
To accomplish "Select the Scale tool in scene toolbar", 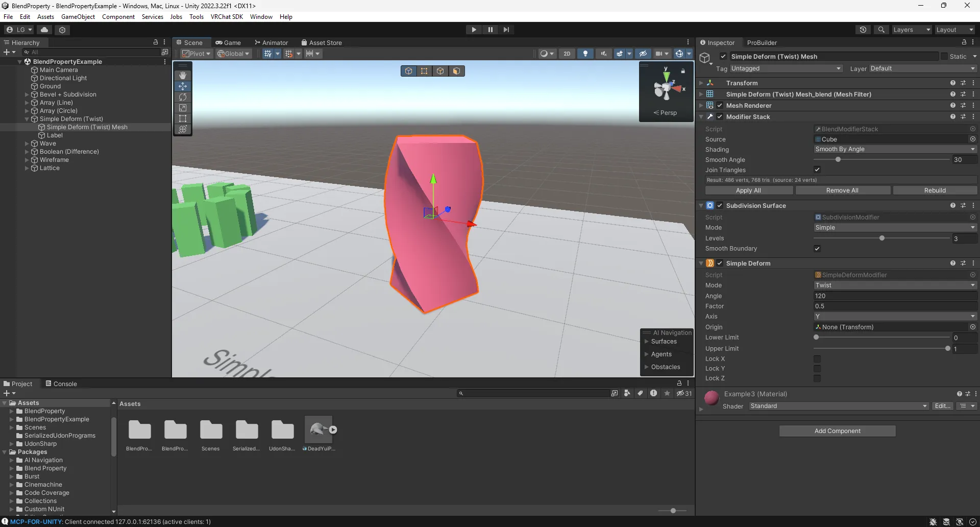I will coord(183,108).
